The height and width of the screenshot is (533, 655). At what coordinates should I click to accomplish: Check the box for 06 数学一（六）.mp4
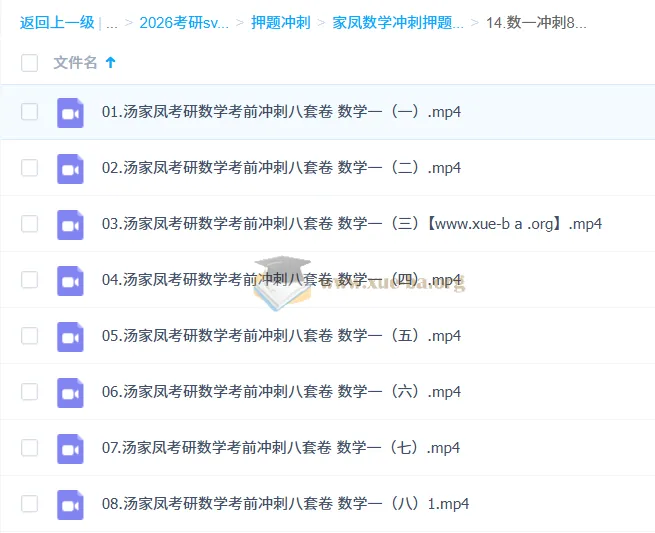point(30,391)
